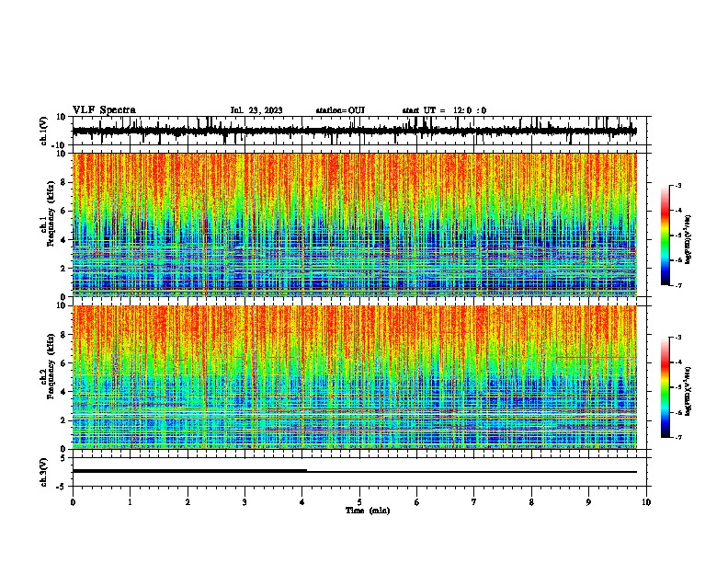Click the ch.3(V) axis label
The height and width of the screenshot is (563, 728).
coord(44,472)
